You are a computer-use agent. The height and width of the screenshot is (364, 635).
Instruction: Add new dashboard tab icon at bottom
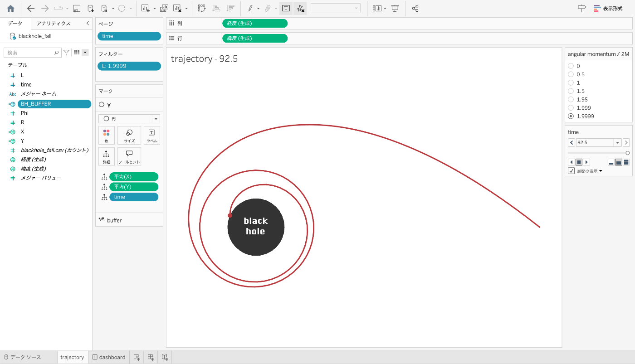tap(151, 357)
